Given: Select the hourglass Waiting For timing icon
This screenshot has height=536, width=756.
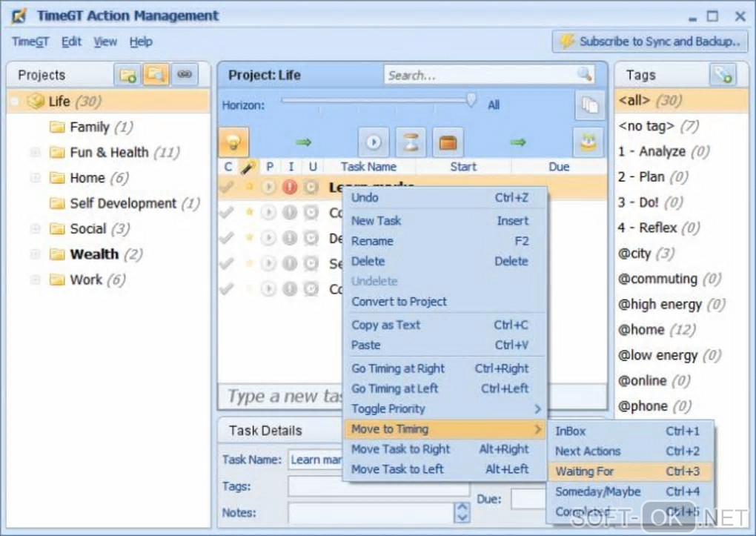Looking at the screenshot, I should tap(411, 142).
